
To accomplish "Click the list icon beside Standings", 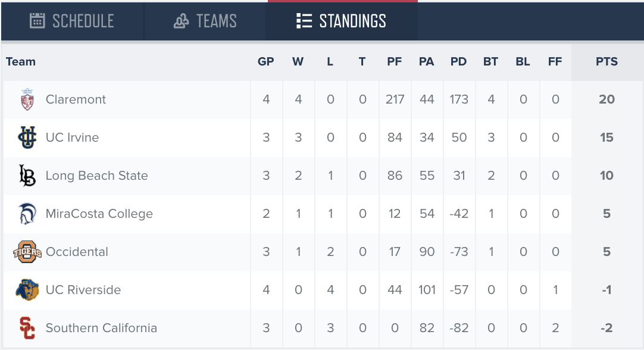I will [x=304, y=21].
